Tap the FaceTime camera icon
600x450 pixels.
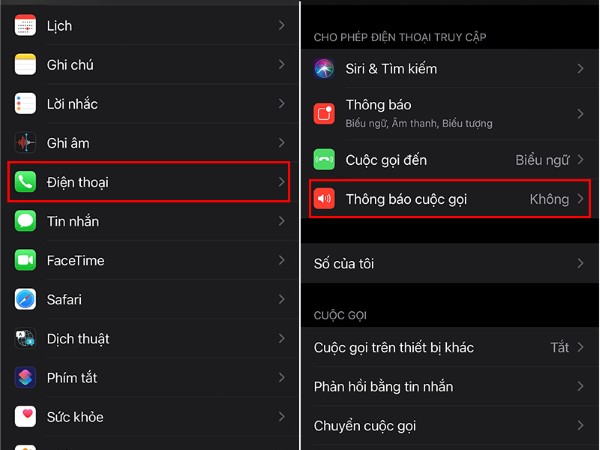click(25, 260)
